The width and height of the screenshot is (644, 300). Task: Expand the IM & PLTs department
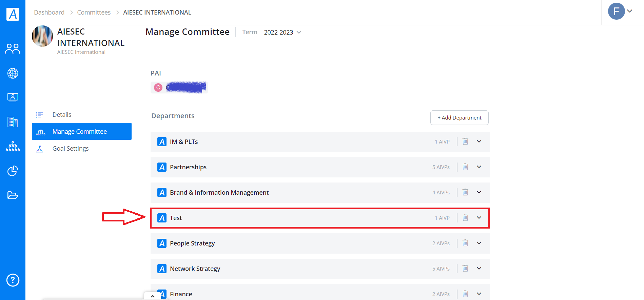[479, 141]
